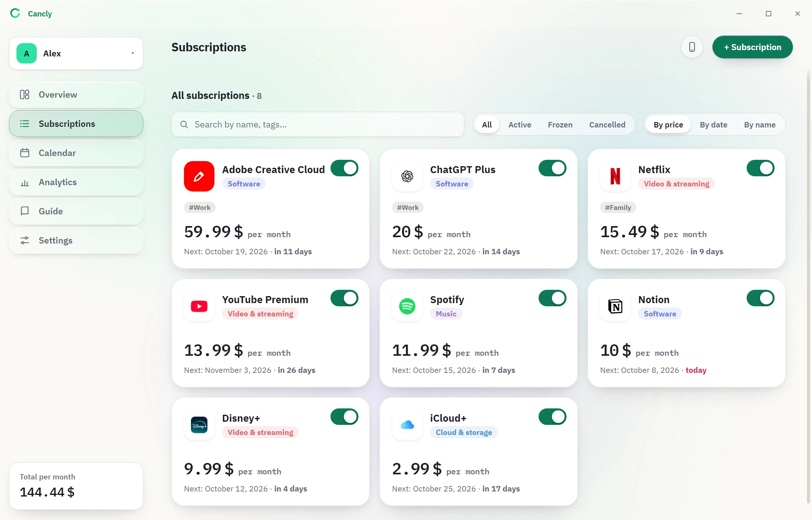Disable the ChatGPT Plus subscription switch
Screen dimensions: 812x520
click(552, 168)
